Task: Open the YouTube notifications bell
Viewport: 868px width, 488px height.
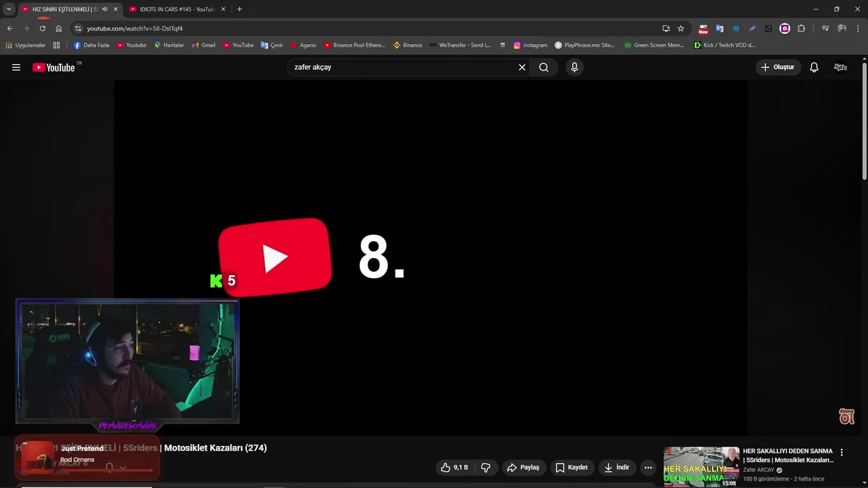Action: 814,67
